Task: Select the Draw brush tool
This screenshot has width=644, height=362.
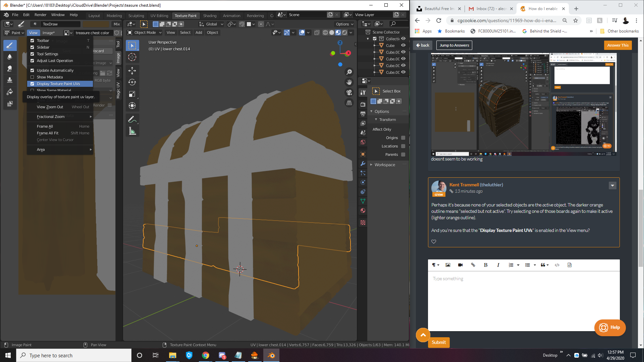Action: 10,46
